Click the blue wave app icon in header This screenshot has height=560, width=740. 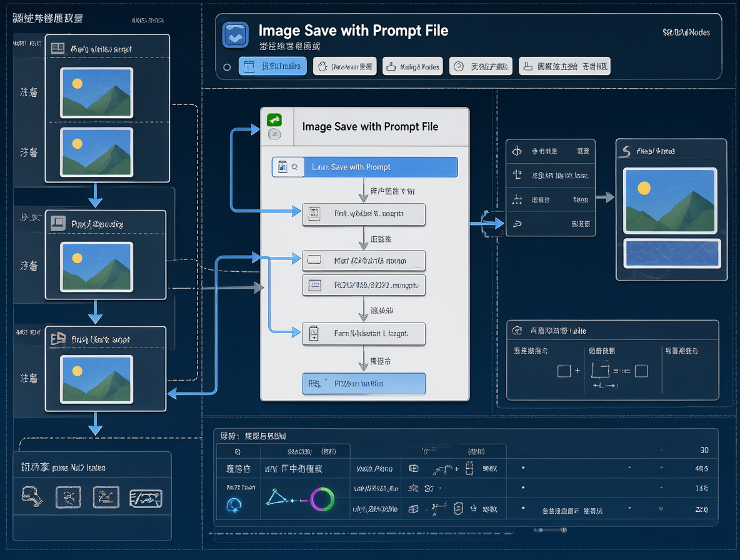[235, 35]
